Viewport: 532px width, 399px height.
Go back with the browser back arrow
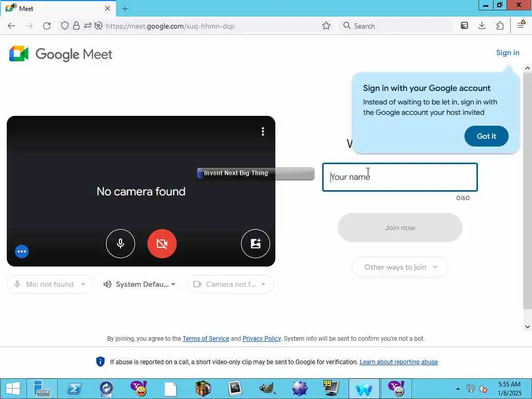(x=11, y=26)
